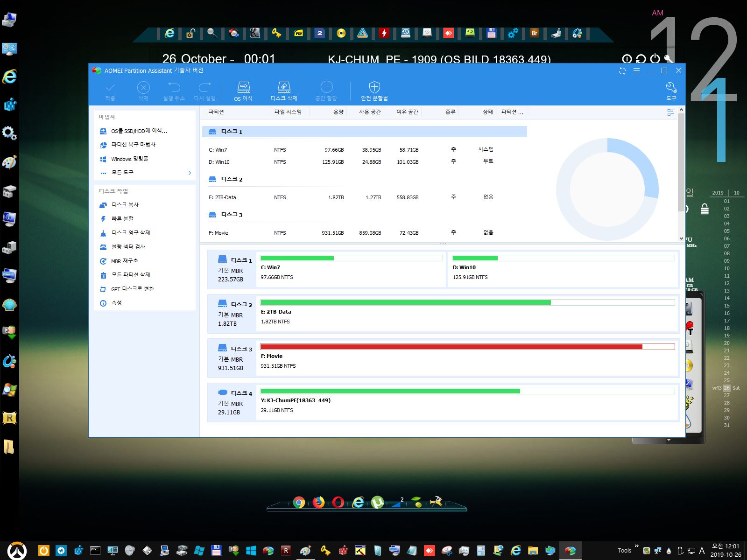Click the AOMEI taskbar button
747x560 pixels.
point(570,551)
